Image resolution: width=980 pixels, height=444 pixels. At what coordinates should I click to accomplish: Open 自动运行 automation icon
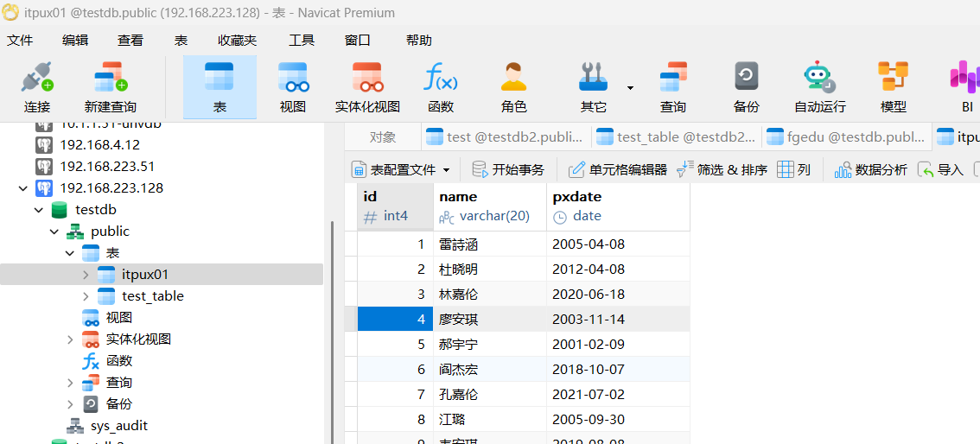click(x=819, y=87)
